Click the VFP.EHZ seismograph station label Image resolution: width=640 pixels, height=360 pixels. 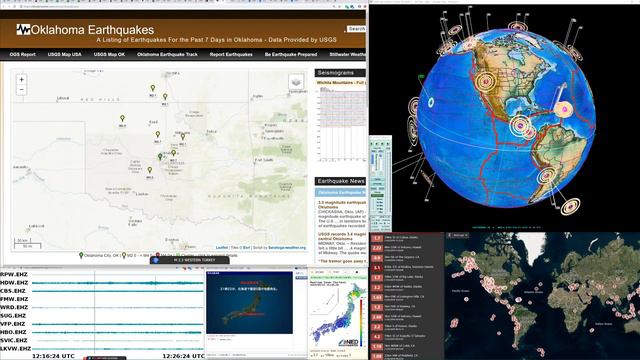point(13,324)
